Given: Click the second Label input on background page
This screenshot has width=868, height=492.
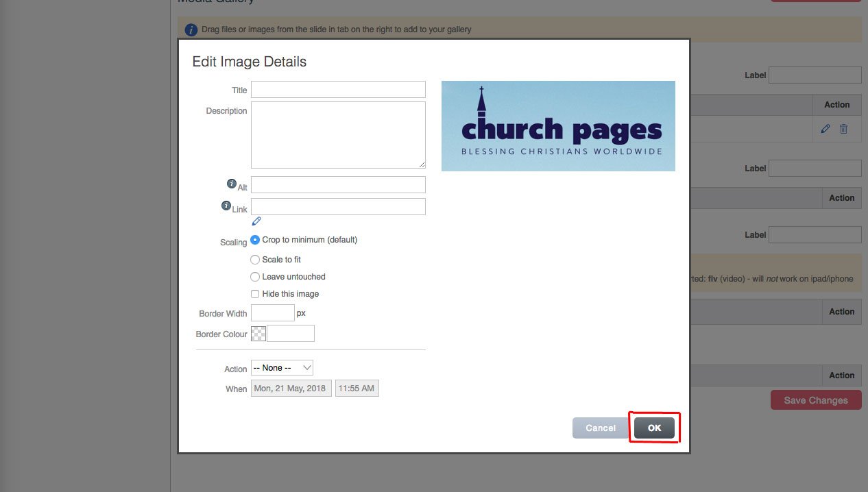Looking at the screenshot, I should pyautogui.click(x=815, y=168).
